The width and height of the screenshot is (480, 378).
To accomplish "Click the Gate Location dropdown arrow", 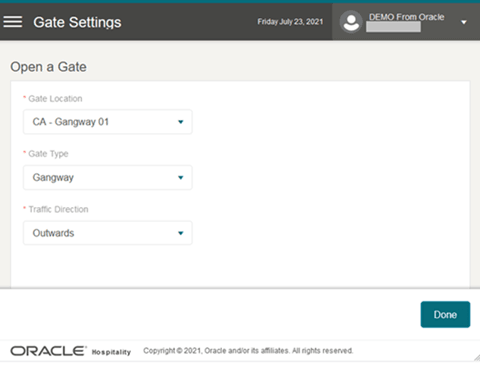I will [181, 122].
